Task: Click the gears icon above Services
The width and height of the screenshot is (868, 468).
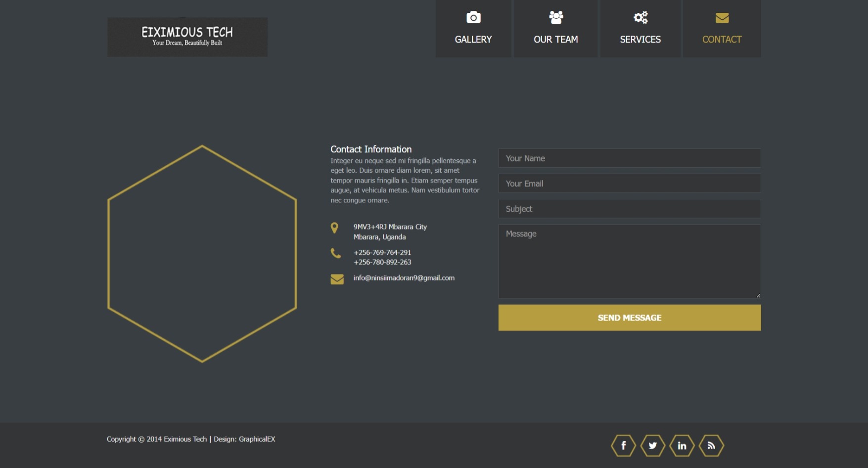Action: click(x=640, y=17)
